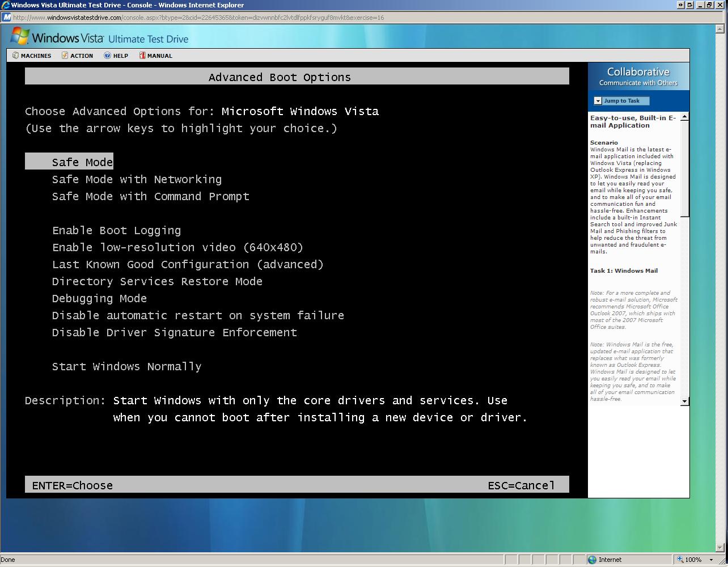
Task: Click the Ultimate Test Drive title text
Action: click(148, 39)
